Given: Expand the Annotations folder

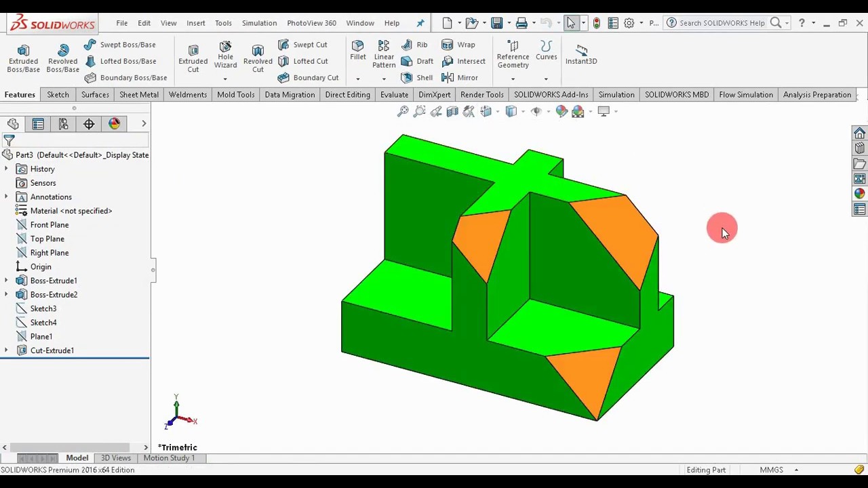Looking at the screenshot, I should (7, 197).
